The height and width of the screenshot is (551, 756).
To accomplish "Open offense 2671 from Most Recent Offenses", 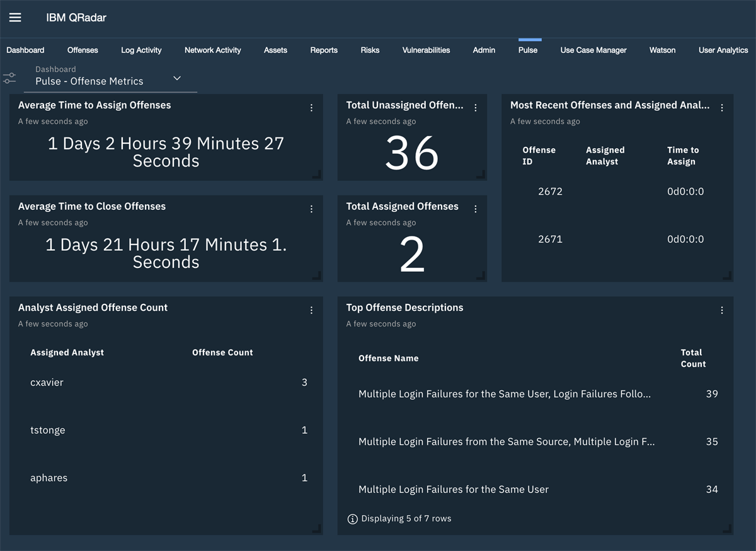I will tap(551, 239).
